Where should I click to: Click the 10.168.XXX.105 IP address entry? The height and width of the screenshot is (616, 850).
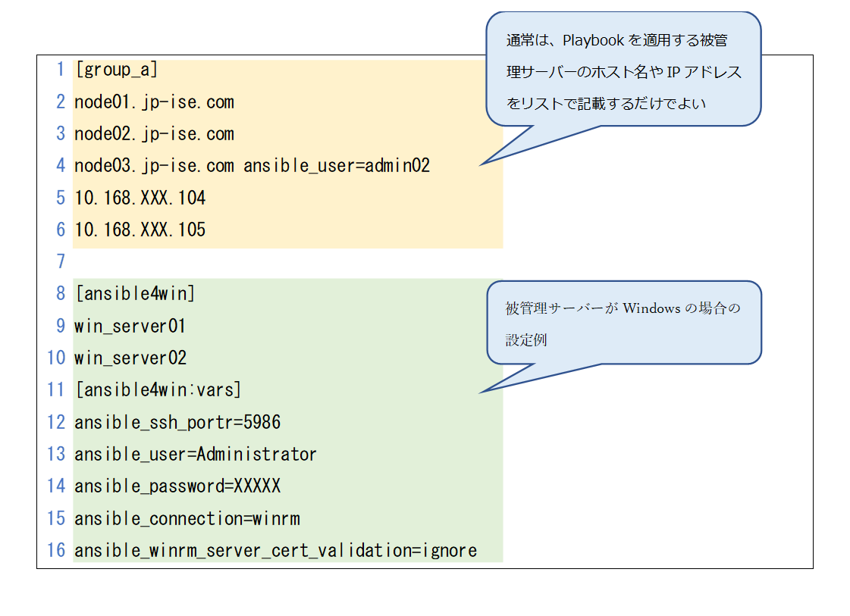click(x=140, y=230)
